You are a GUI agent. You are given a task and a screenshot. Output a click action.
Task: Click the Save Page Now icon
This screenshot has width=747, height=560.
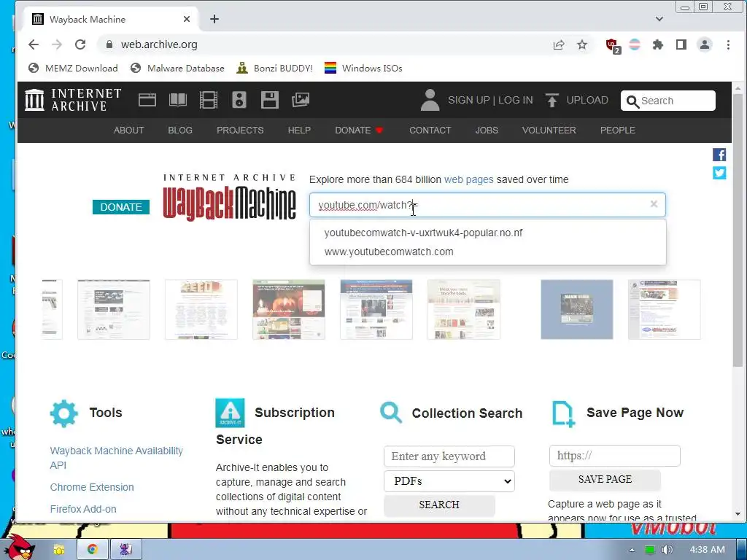(564, 413)
